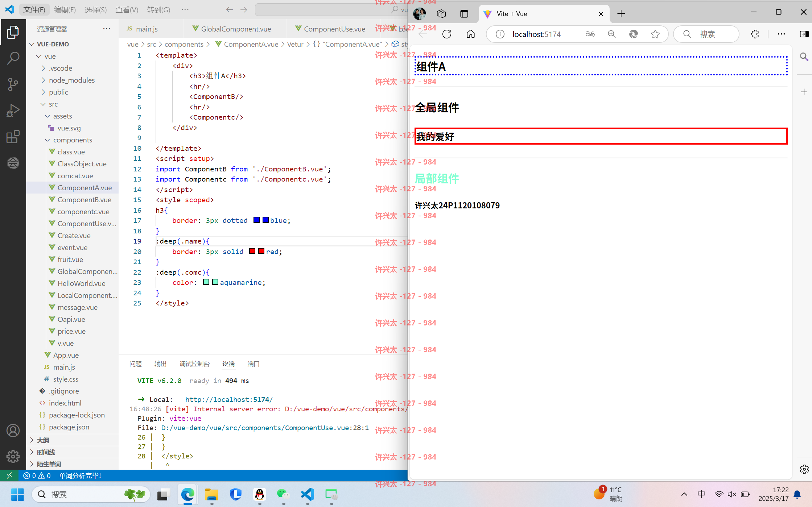Viewport: 812px width, 507px height.
Task: Click Vetur breadcrumb item
Action: coord(295,44)
